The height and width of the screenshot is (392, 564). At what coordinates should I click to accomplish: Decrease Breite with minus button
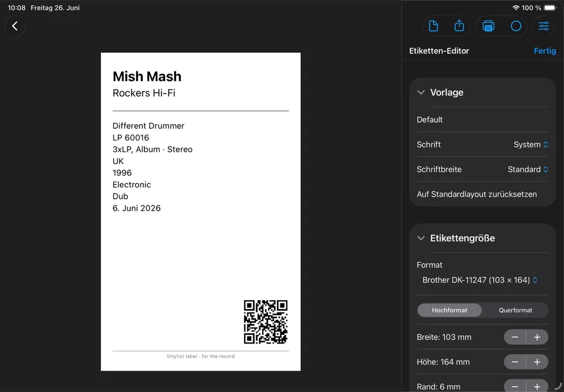coord(515,337)
